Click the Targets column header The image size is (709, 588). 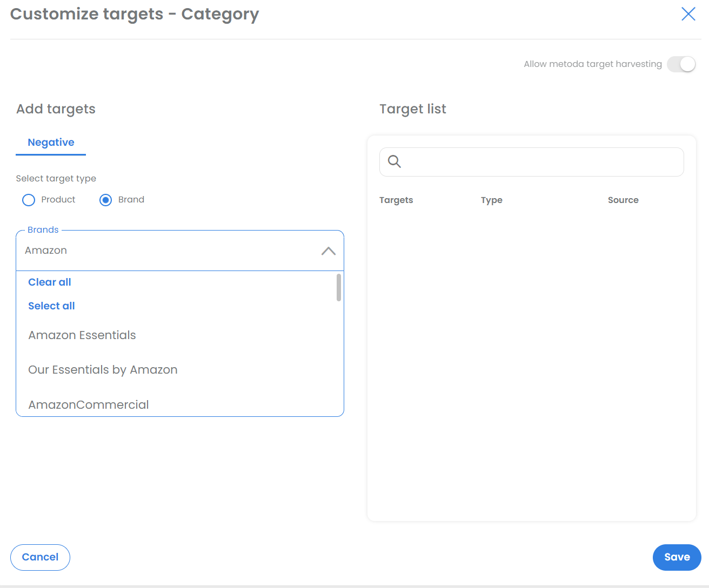[x=396, y=200]
